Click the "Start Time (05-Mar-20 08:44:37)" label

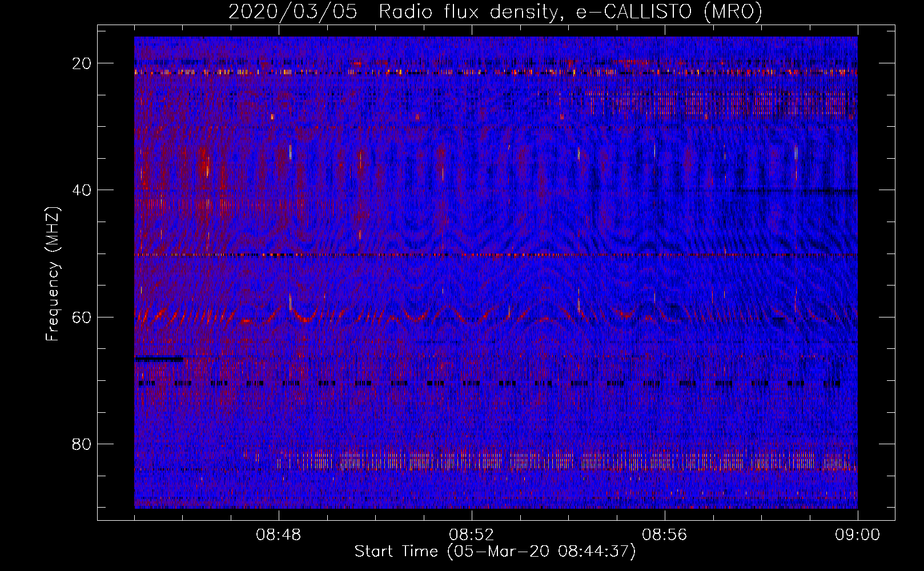495,552
